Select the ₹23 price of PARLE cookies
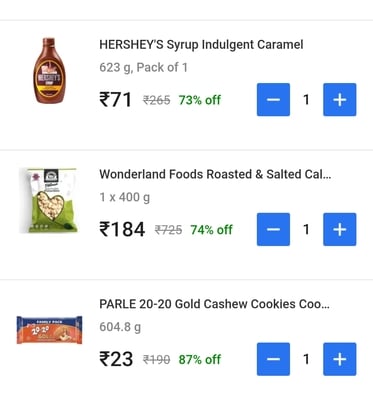Screen dimensions: 373x400 click(x=116, y=359)
